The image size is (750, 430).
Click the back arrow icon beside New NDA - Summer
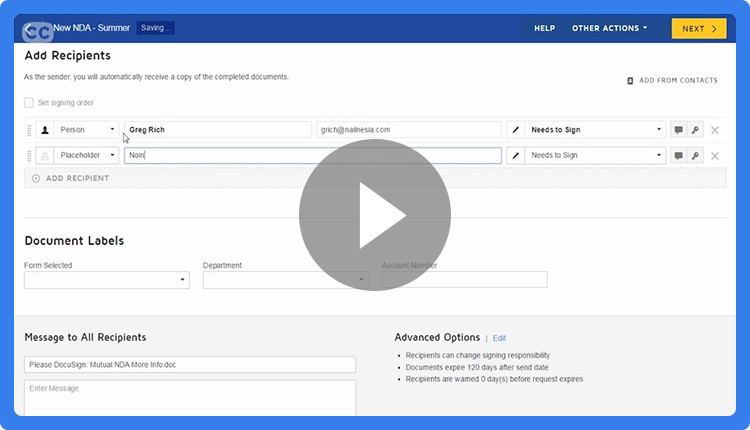click(30, 31)
